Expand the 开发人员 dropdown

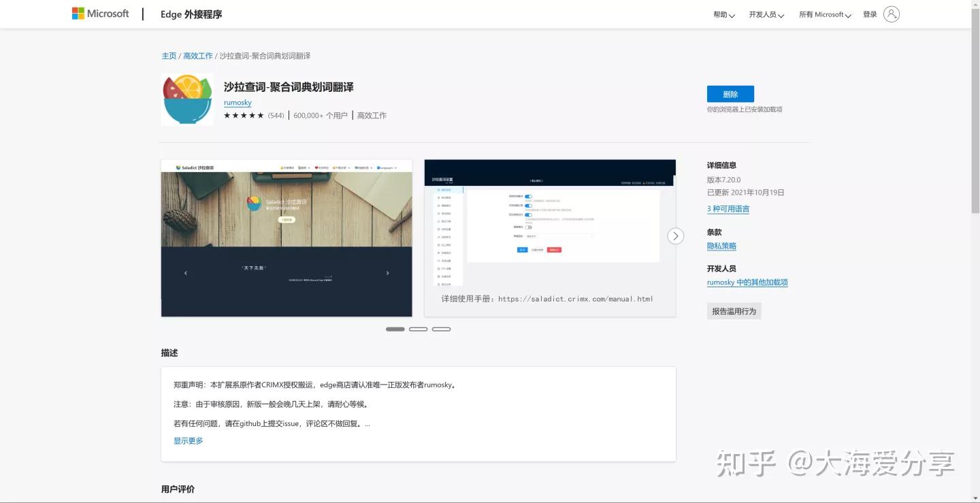click(765, 14)
